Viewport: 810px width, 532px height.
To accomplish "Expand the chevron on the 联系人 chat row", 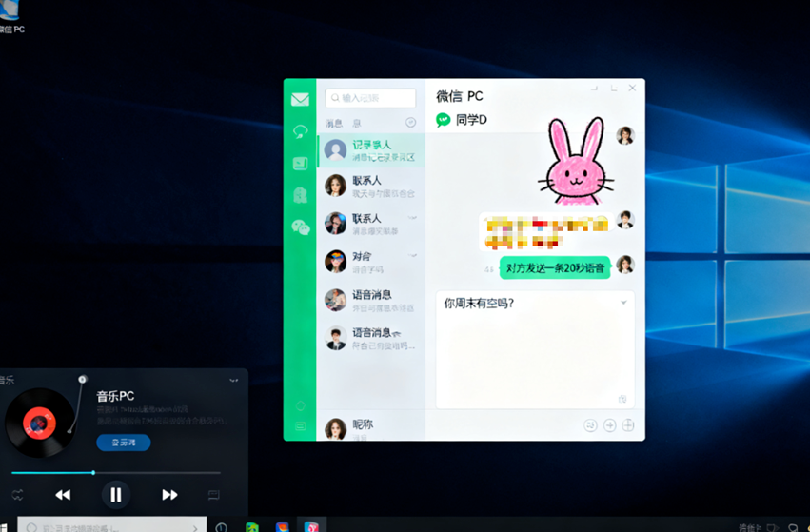I will click(x=412, y=217).
